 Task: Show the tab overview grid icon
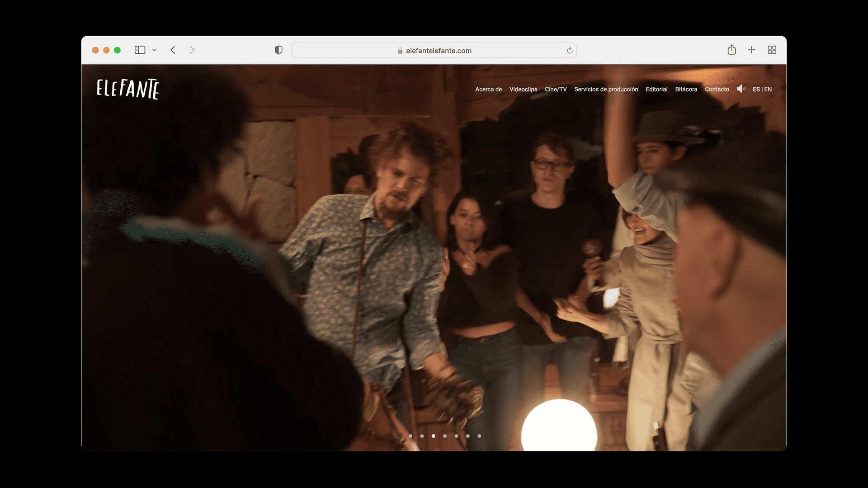[x=772, y=50]
